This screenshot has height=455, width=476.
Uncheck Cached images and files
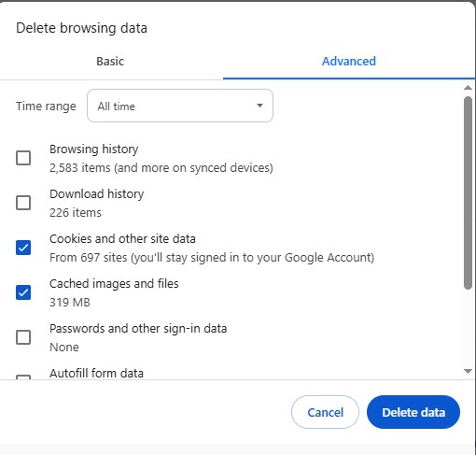(x=23, y=292)
